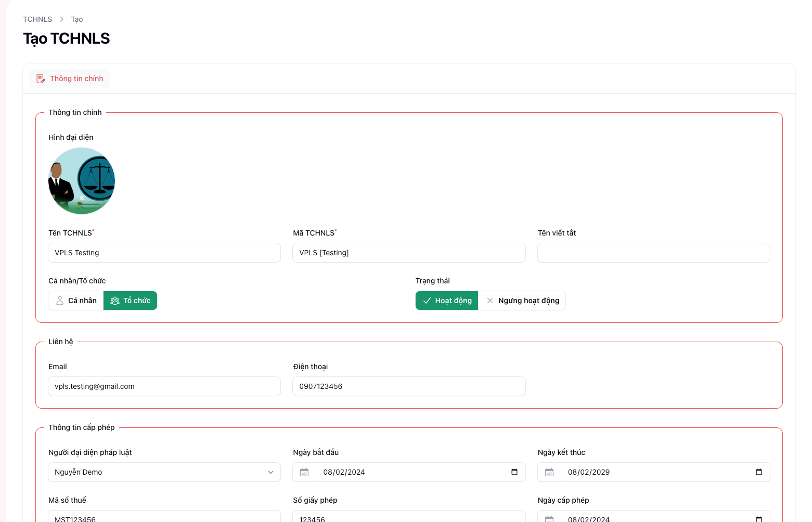Switch to the Thông tin chính tab

[x=70, y=78]
